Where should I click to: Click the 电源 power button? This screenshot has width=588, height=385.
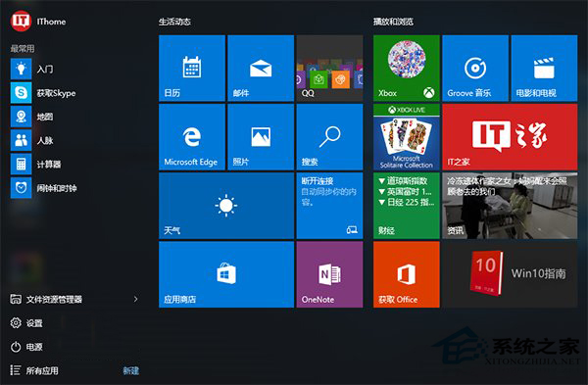tap(26, 347)
